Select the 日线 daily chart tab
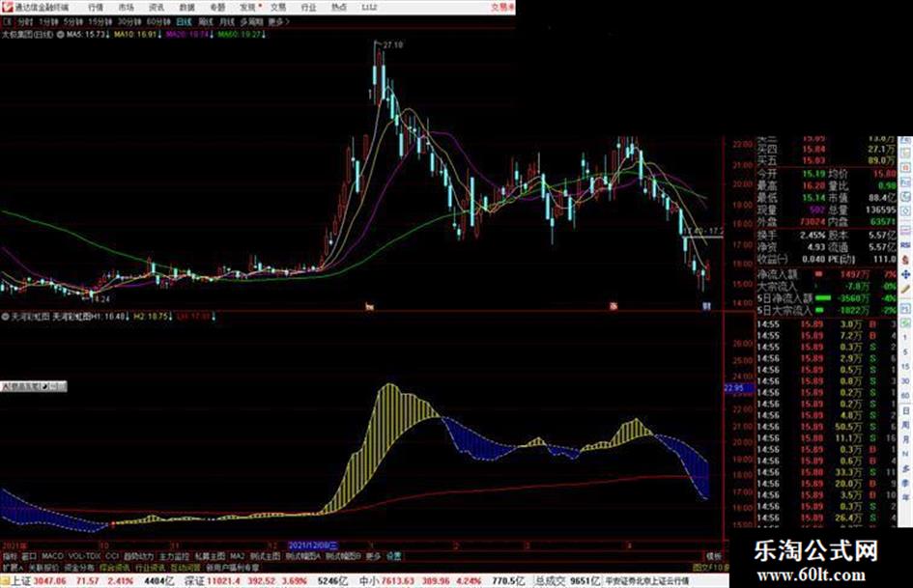 tap(184, 22)
